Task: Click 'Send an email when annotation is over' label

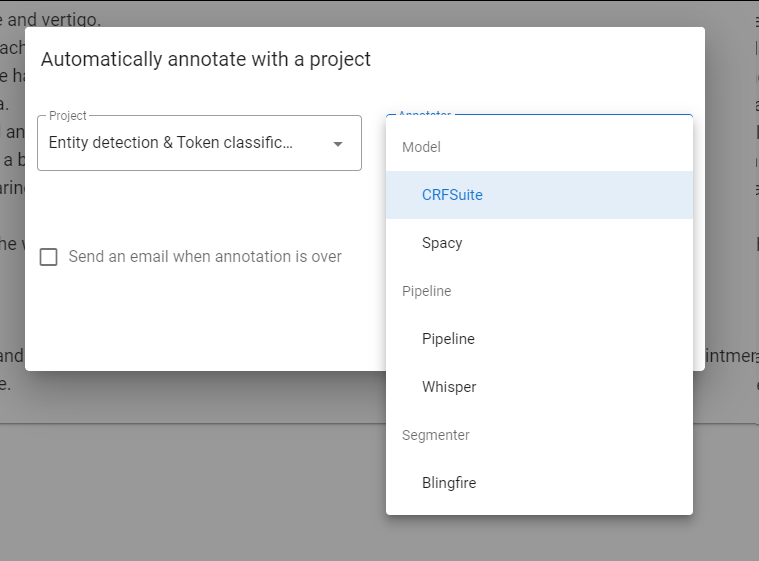Action: click(x=205, y=257)
